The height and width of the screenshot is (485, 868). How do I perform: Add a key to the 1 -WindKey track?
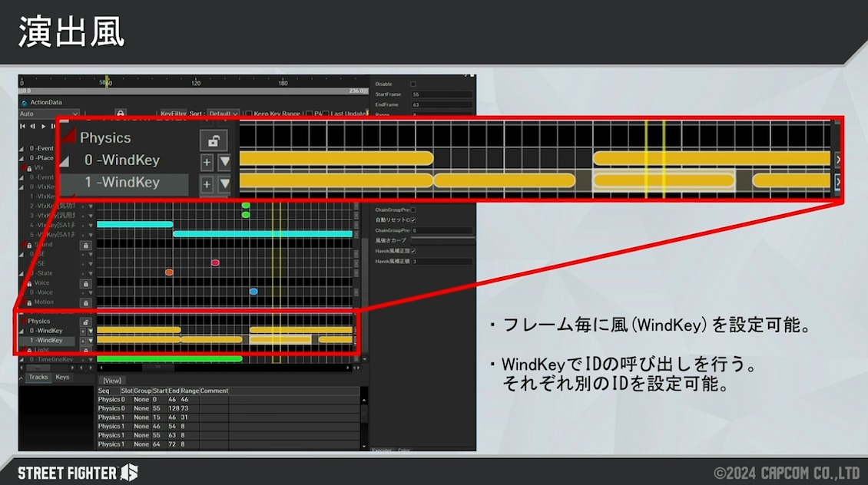click(83, 341)
